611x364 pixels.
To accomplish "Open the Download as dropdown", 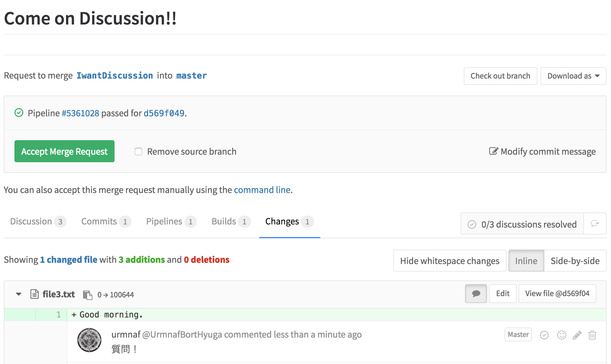I will (573, 76).
